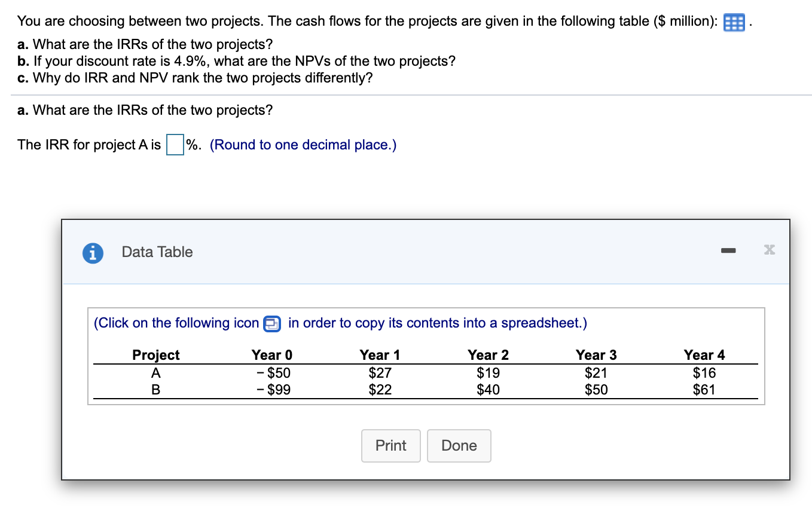Viewport: 812px width, 517px height.
Task: Click the copy-to-spreadsheet icon
Action: point(272,323)
